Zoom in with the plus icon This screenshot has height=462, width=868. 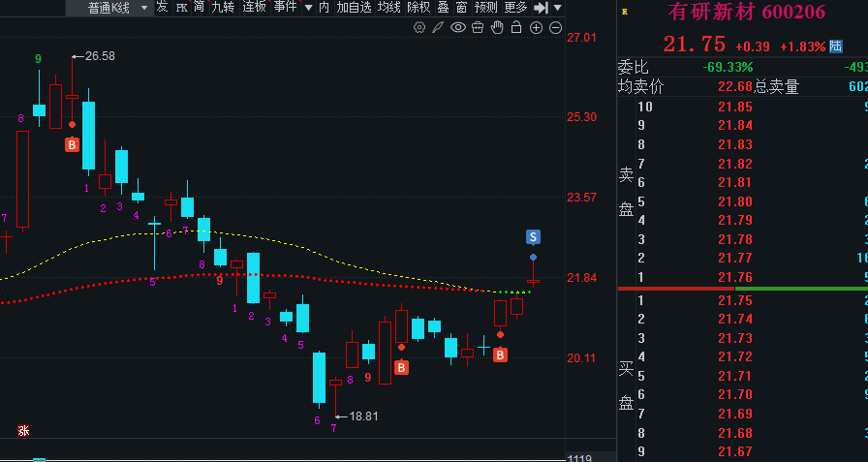536,28
